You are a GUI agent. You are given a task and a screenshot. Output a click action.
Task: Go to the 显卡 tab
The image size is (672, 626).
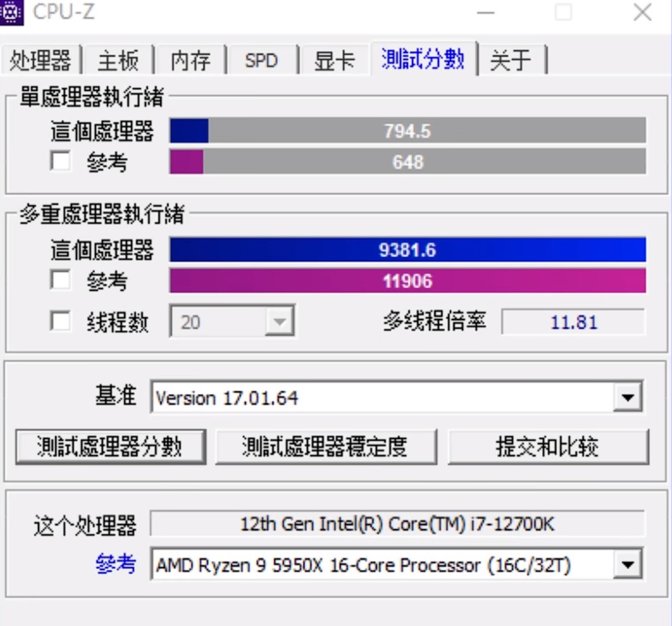coord(334,60)
